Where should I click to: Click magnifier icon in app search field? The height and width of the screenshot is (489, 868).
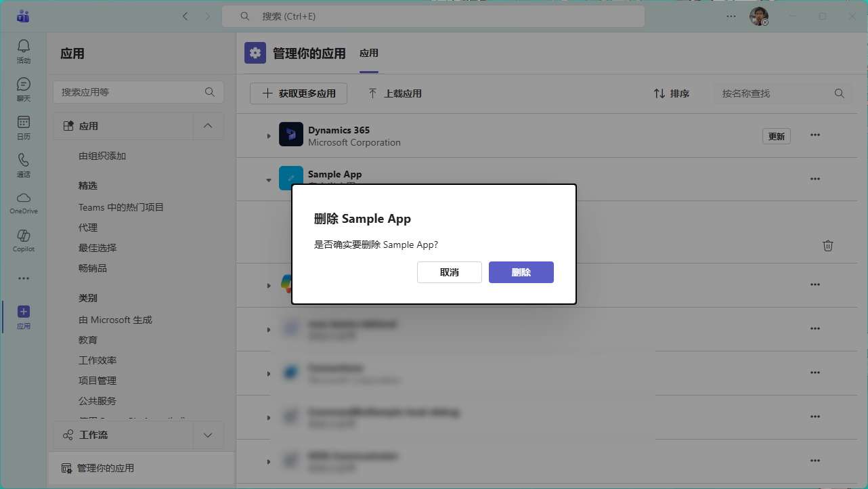coord(210,92)
